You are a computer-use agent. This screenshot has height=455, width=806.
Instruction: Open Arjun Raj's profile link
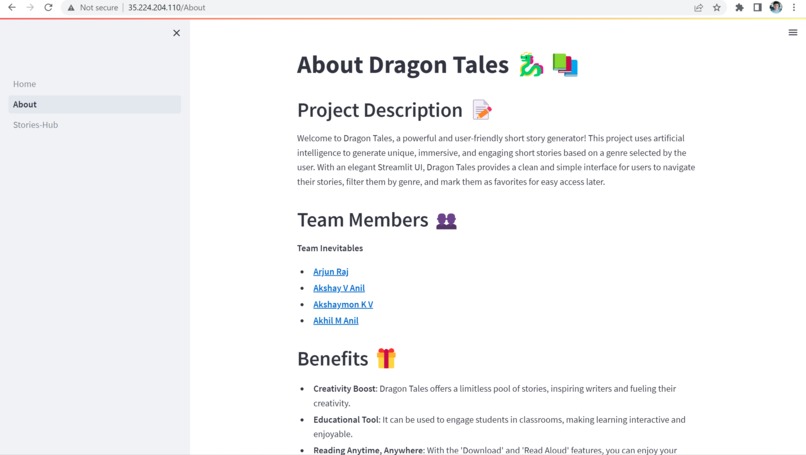pos(331,271)
